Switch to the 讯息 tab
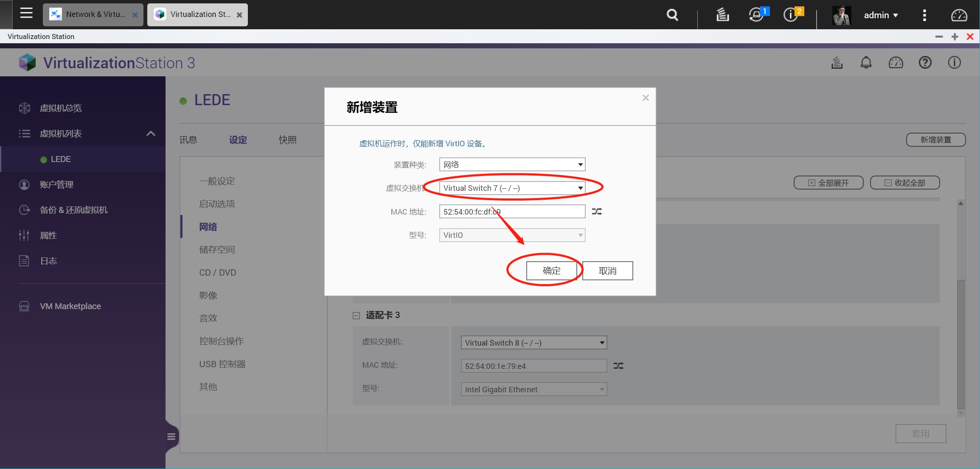 click(188, 140)
